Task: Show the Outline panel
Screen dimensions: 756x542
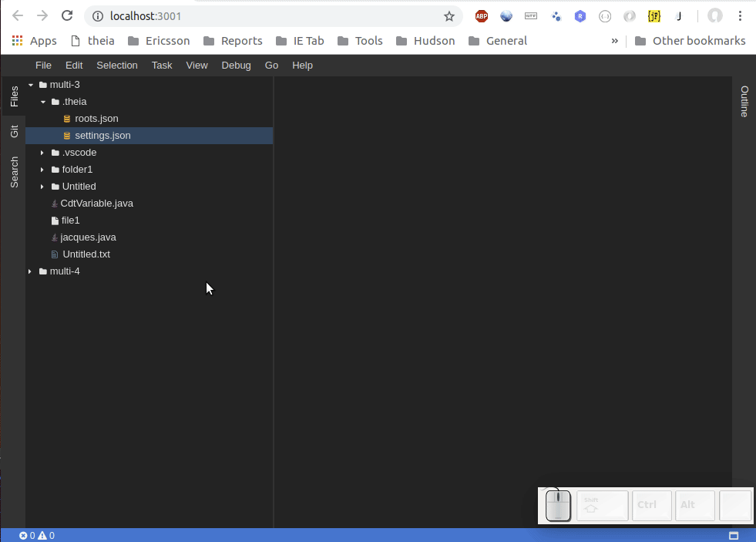Action: click(744, 103)
